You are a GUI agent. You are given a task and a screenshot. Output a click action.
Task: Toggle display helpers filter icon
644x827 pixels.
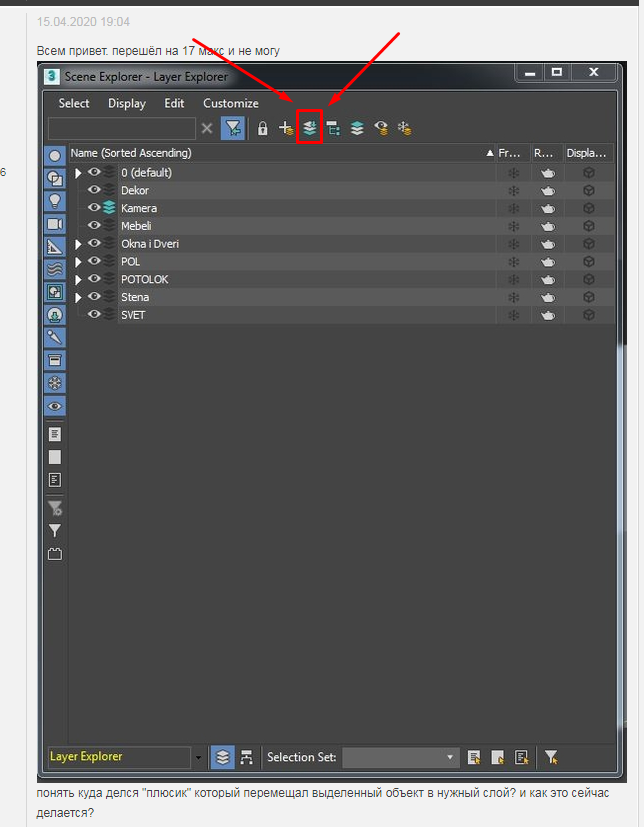55,247
